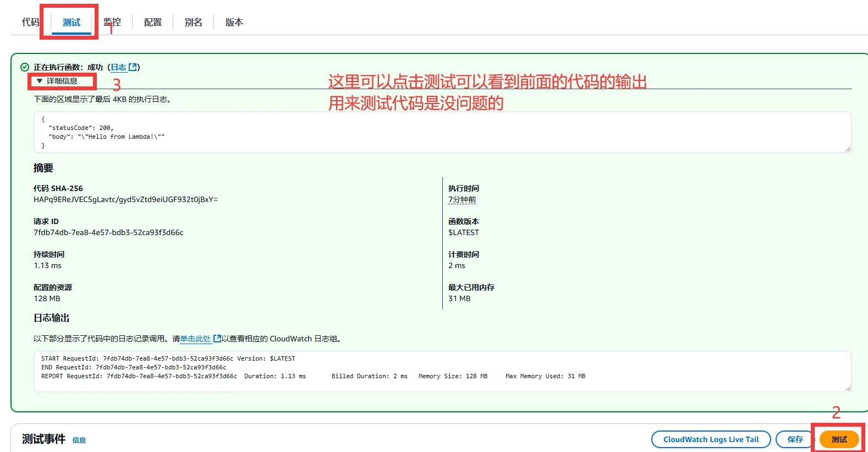The image size is (868, 452).
Task: Click inside the execution result JSON box
Action: 442,132
